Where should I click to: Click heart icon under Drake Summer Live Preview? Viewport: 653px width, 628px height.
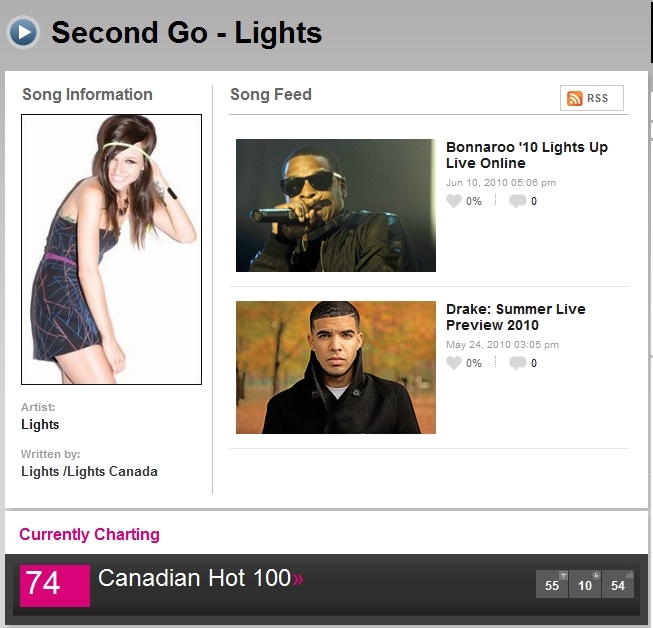(x=454, y=363)
